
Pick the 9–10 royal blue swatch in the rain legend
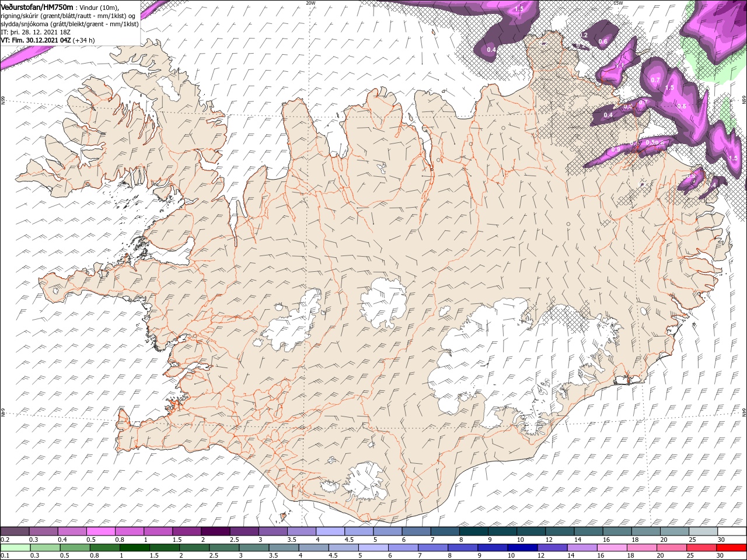click(492, 548)
